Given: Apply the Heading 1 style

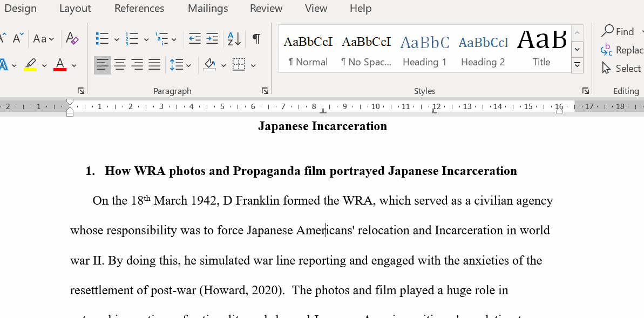Looking at the screenshot, I should tap(425, 49).
